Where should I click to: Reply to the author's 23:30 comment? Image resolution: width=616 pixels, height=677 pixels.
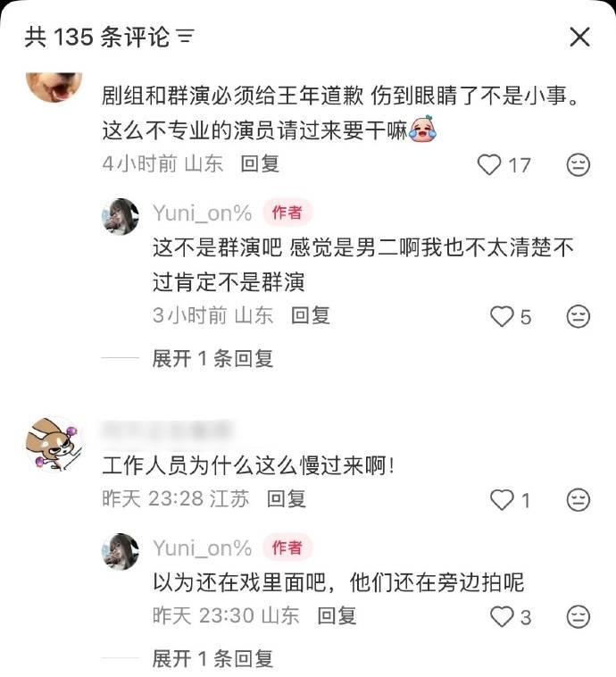tap(337, 615)
